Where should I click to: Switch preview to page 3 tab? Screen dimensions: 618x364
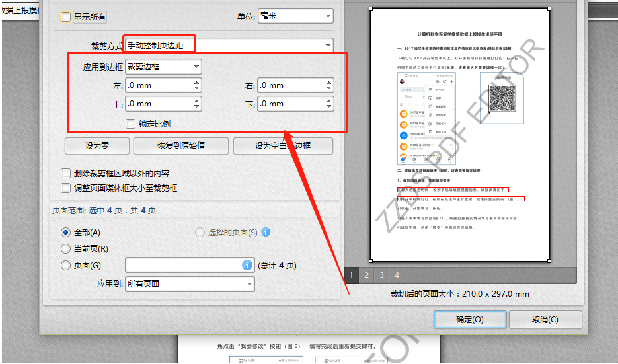381,275
